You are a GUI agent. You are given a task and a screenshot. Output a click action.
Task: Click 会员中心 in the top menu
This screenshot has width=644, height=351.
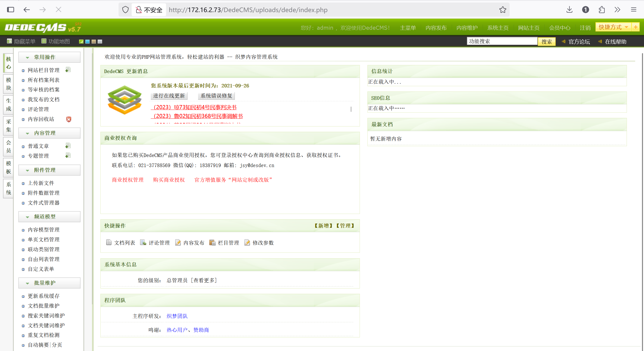(559, 28)
